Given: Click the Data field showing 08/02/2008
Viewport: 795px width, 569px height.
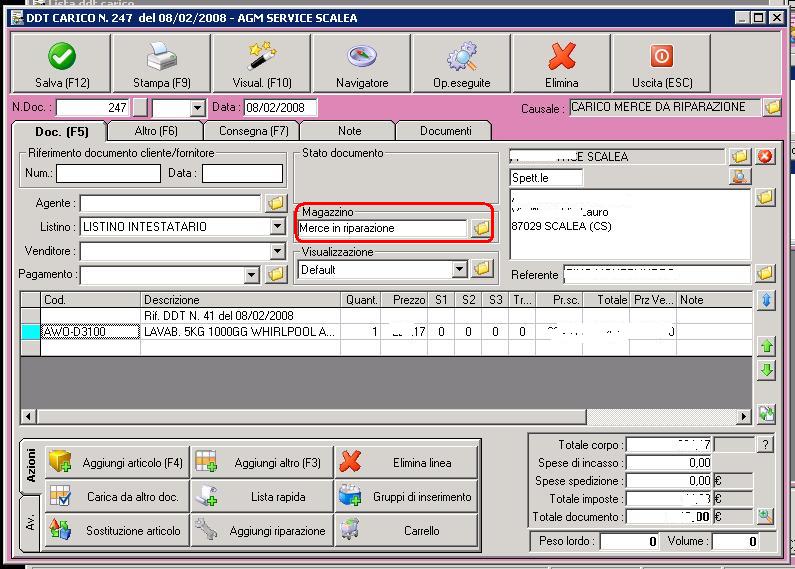Looking at the screenshot, I should point(280,108).
